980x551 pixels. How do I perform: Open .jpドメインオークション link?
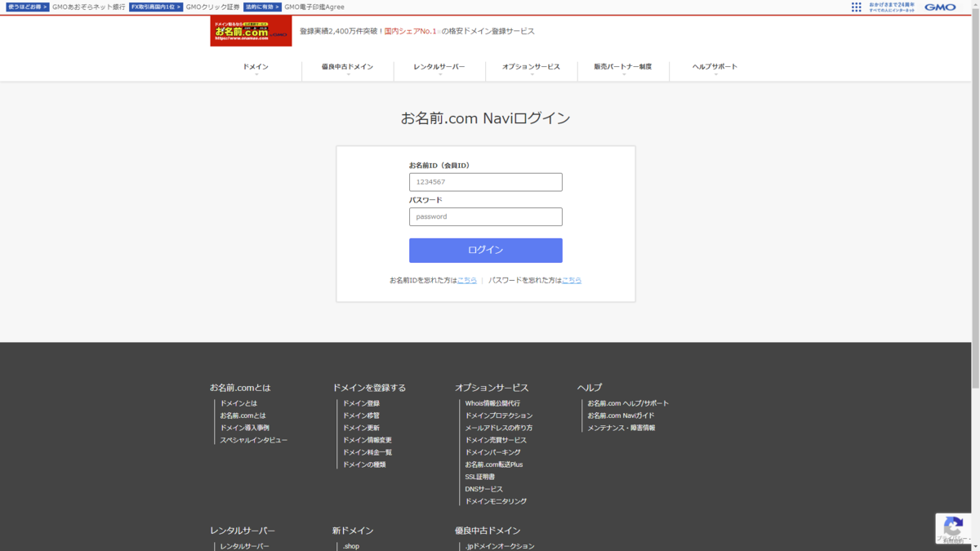click(500, 546)
